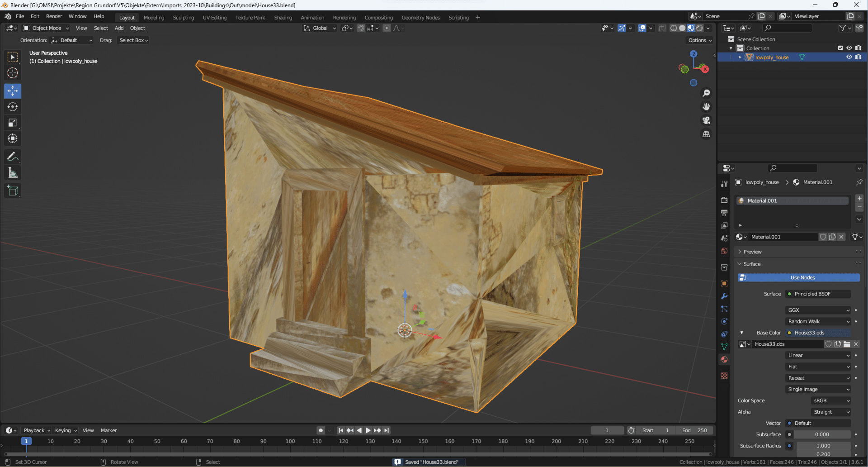Open the Color Space sRGB dropdown
The image size is (868, 467).
(831, 400)
